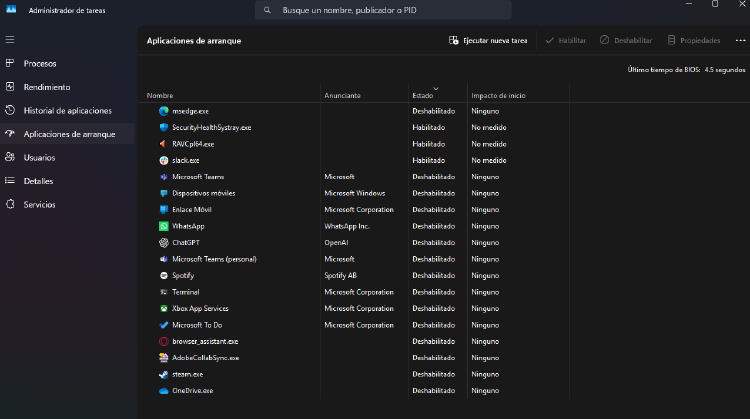The width and height of the screenshot is (750, 419).
Task: Sort by Estado column header
Action: coord(438,95)
